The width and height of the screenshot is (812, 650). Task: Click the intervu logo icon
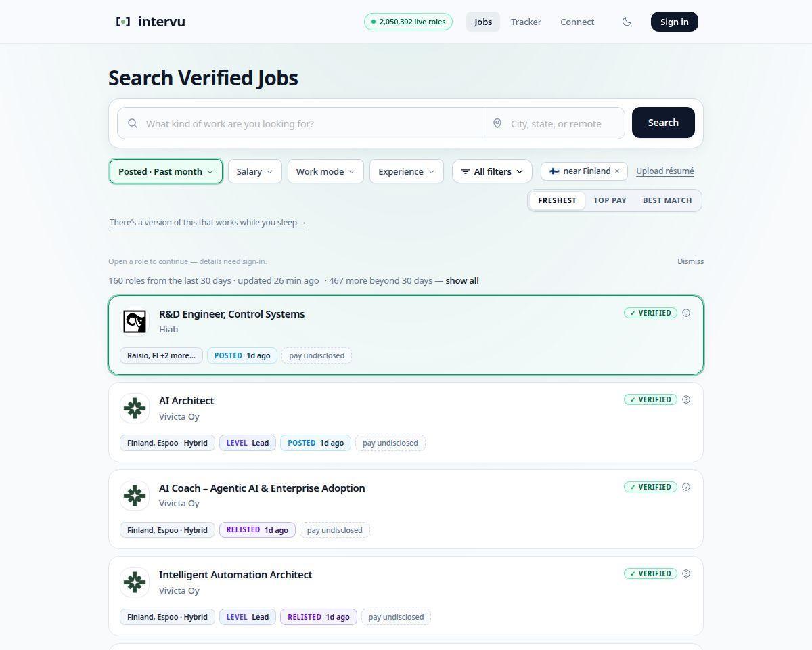123,22
